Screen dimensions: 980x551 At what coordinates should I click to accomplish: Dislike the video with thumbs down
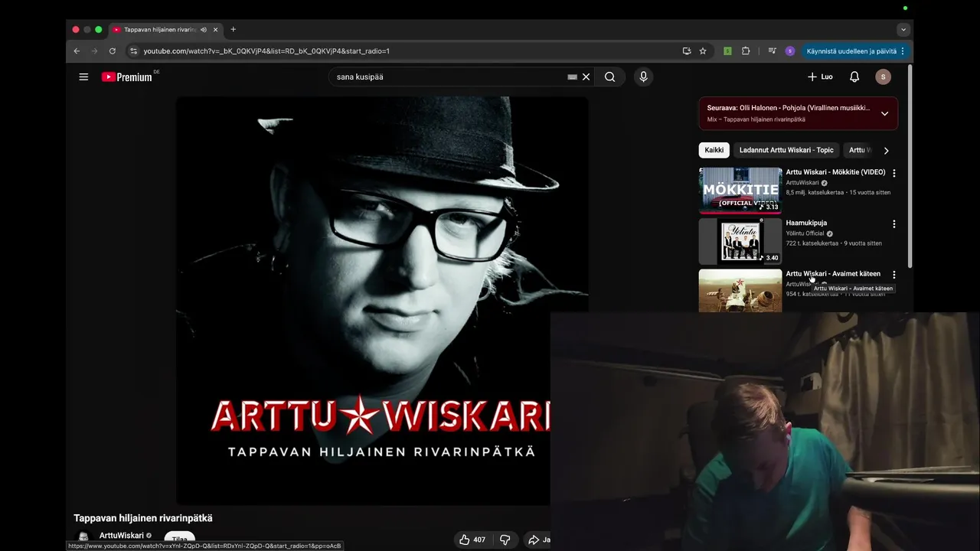pyautogui.click(x=505, y=540)
